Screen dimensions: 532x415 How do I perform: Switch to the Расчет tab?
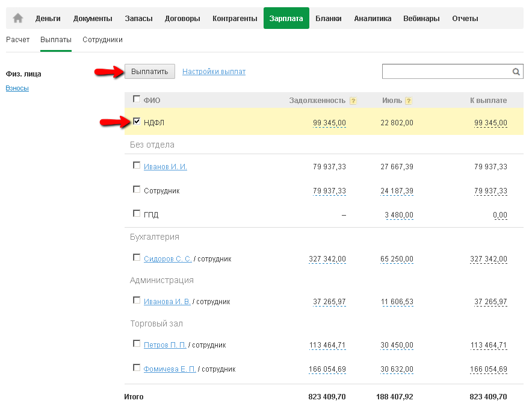click(x=17, y=40)
